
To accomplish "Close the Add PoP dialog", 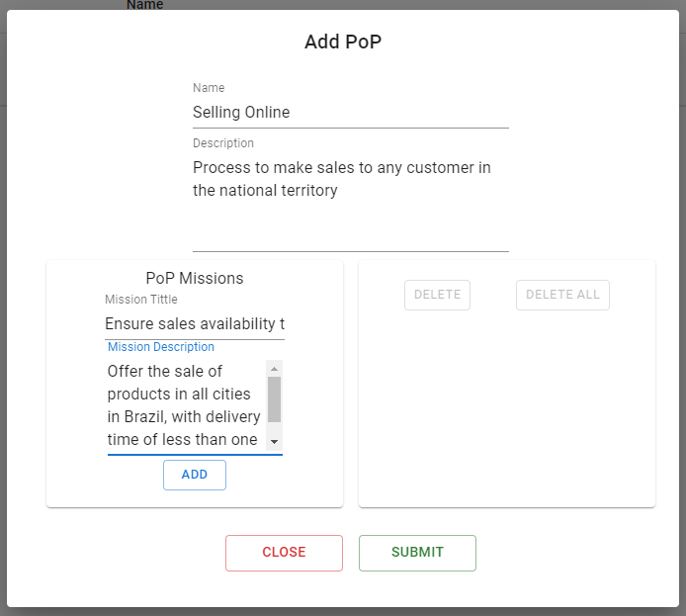I will coord(284,553).
